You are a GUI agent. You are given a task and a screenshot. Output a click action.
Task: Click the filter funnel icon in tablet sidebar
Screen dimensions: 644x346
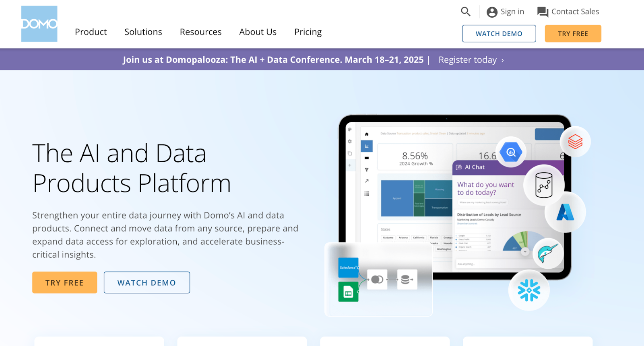click(367, 170)
